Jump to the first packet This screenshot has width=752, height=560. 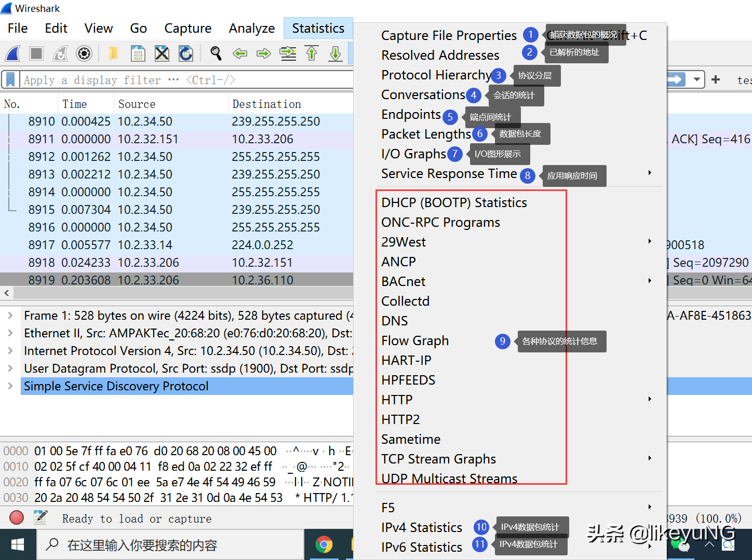pos(312,53)
